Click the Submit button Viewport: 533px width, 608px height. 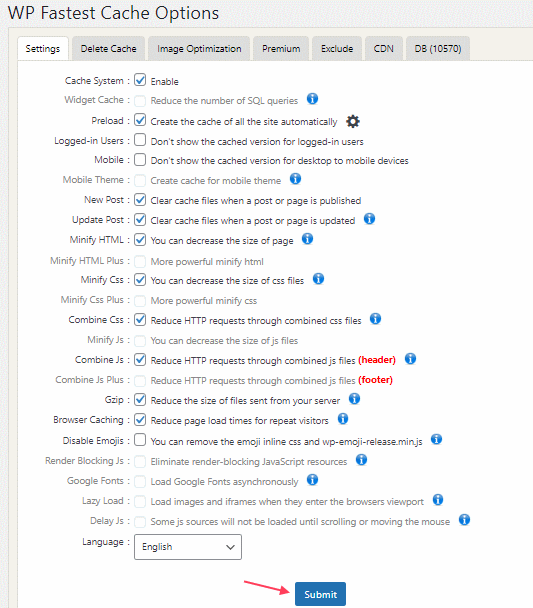click(x=320, y=594)
